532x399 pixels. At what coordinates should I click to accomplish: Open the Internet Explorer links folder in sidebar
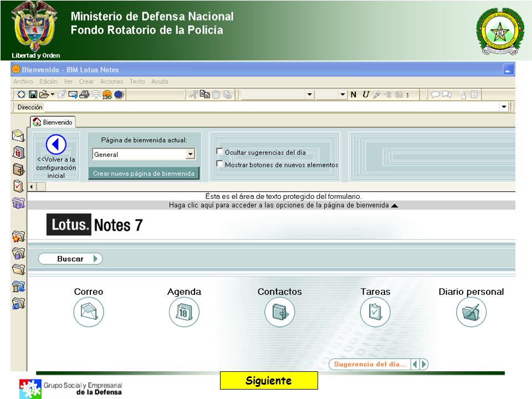pos(18,303)
